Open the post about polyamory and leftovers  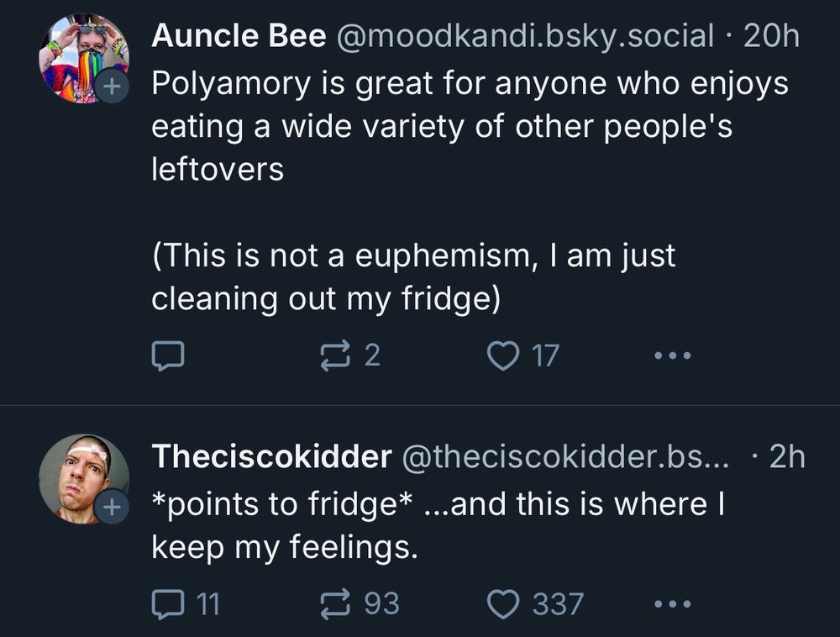point(469,126)
